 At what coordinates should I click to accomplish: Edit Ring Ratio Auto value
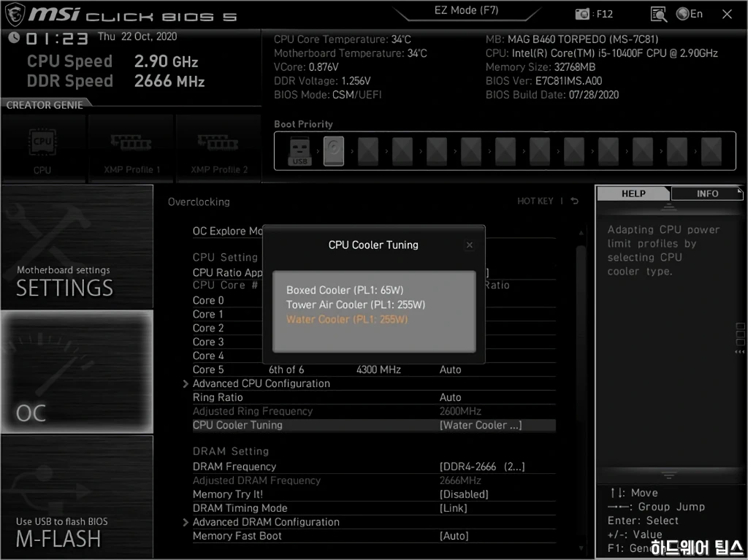pyautogui.click(x=450, y=397)
